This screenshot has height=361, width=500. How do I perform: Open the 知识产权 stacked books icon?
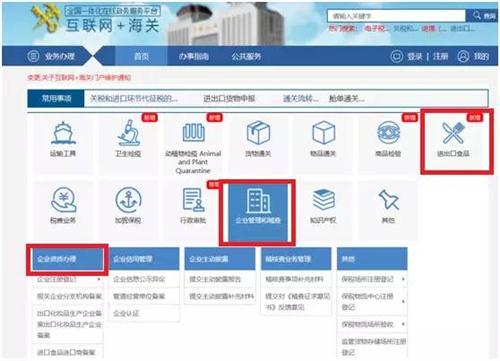pos(323,199)
